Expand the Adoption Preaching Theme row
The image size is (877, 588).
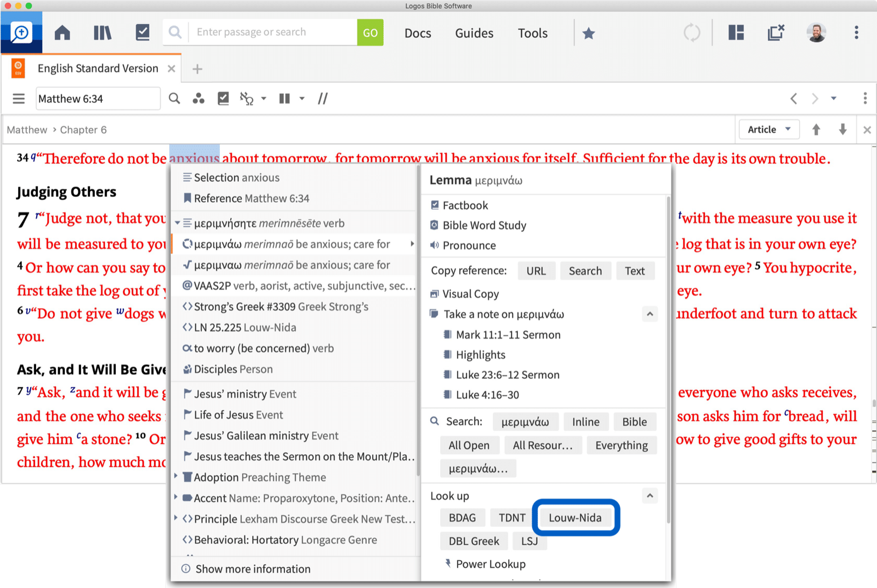coord(176,476)
